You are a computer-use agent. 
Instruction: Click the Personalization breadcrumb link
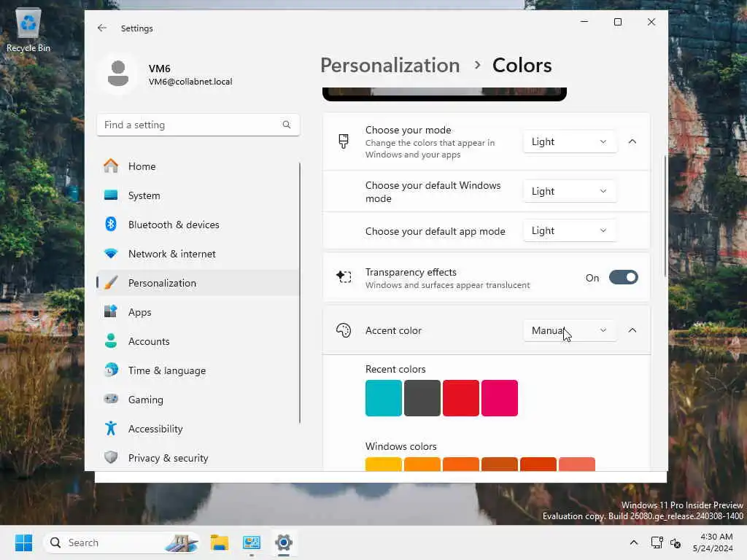(390, 65)
